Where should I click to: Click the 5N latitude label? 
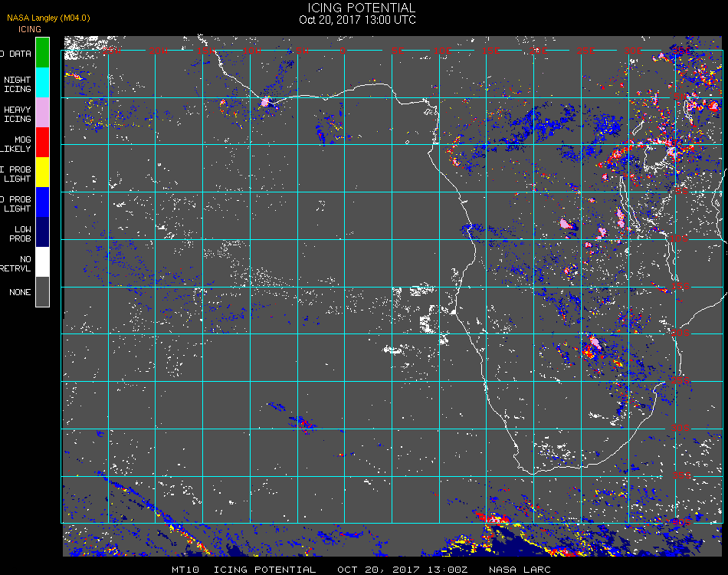680,97
